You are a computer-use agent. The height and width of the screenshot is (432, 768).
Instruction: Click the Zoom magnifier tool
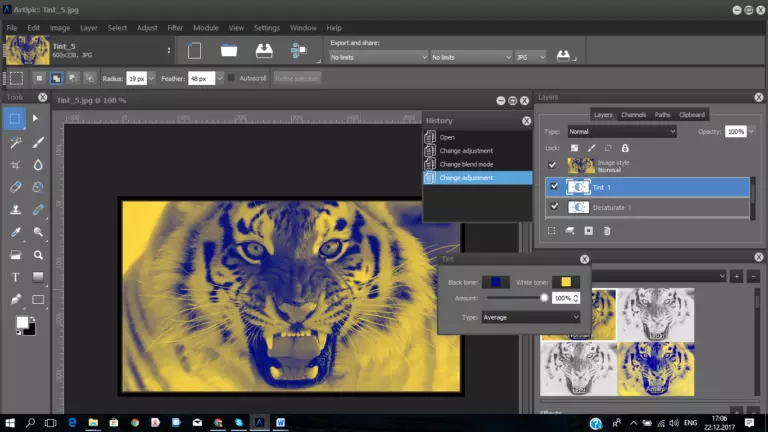click(x=38, y=255)
